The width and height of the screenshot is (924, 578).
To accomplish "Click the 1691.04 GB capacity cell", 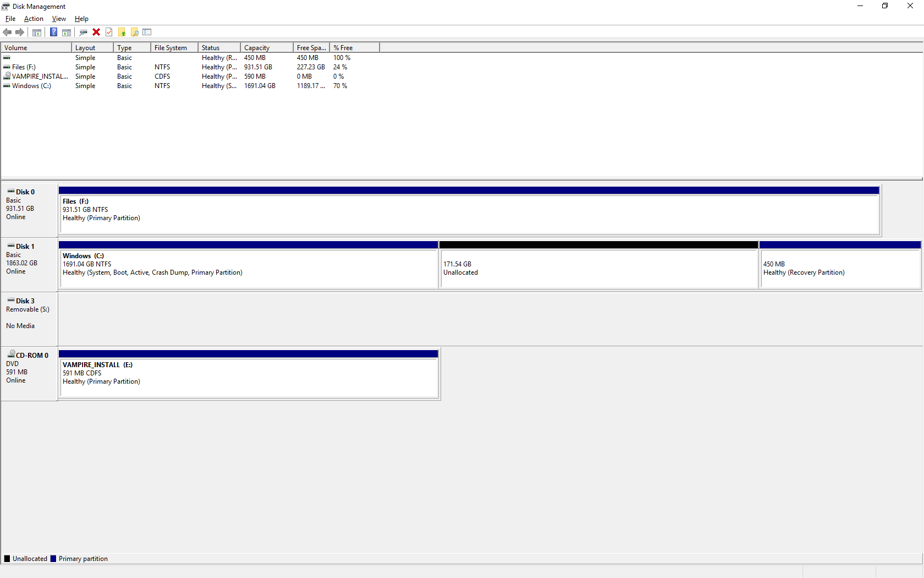I will pos(260,86).
